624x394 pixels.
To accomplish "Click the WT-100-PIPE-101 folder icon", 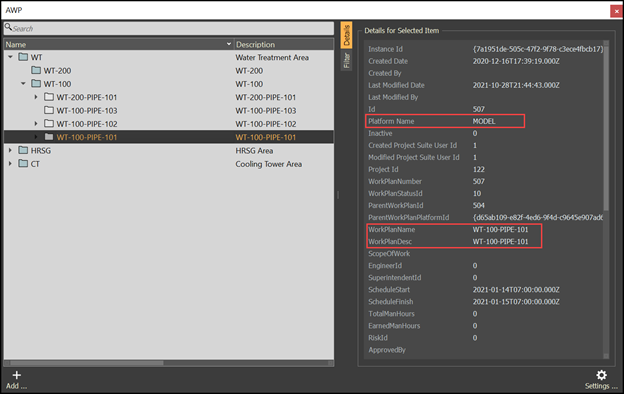I will pyautogui.click(x=49, y=137).
